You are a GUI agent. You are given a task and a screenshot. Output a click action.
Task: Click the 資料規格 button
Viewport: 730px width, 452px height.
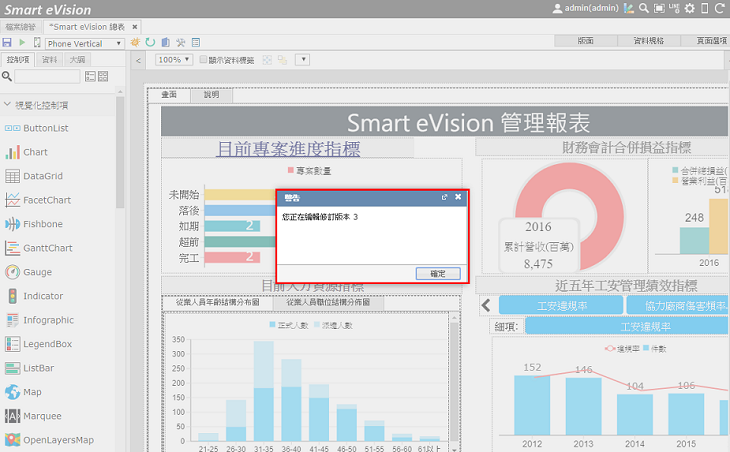(x=649, y=41)
